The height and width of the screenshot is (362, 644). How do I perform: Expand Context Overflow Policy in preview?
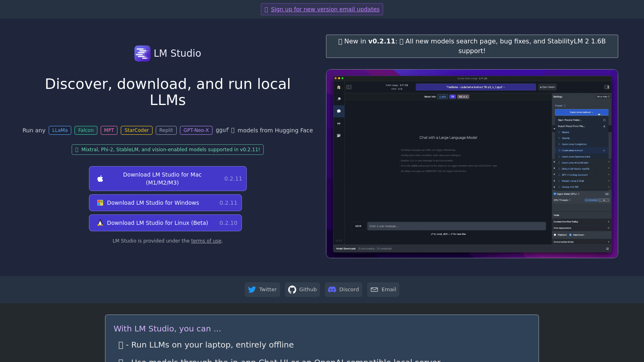click(x=582, y=222)
